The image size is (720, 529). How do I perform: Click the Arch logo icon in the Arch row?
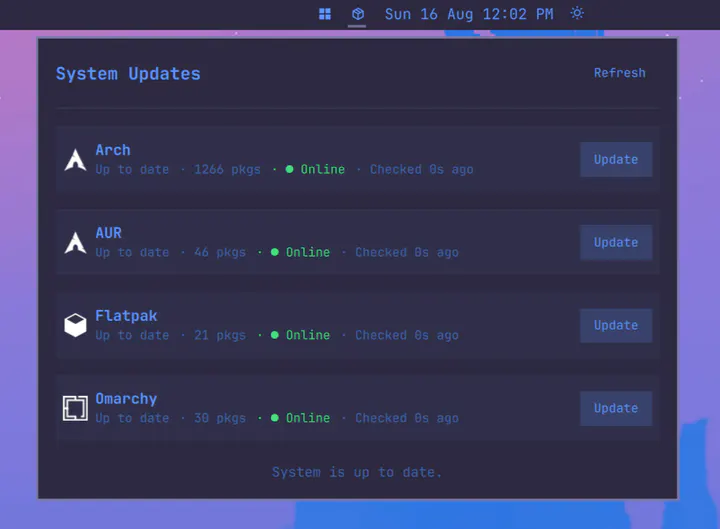(x=75, y=160)
